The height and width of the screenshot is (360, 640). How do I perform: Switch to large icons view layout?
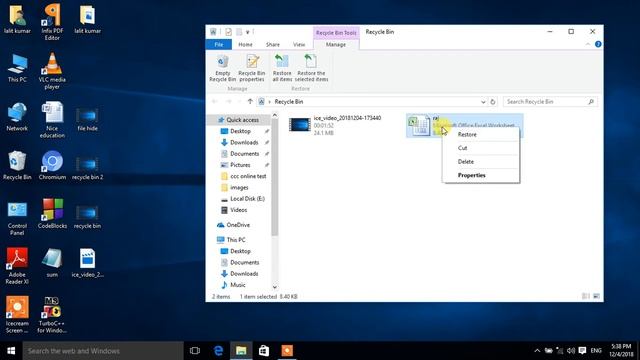coord(596,296)
